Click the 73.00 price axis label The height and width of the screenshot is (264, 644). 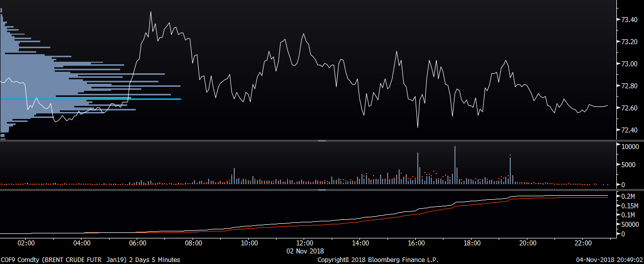(x=629, y=64)
